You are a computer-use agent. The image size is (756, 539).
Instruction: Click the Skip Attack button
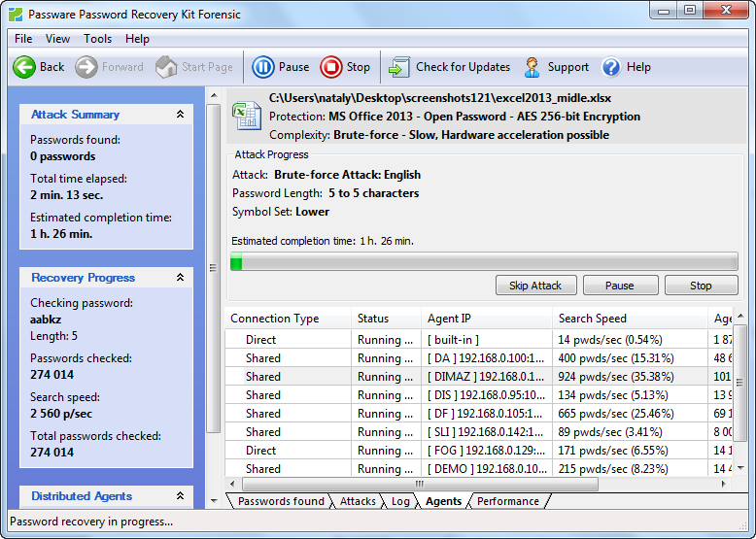pos(535,286)
